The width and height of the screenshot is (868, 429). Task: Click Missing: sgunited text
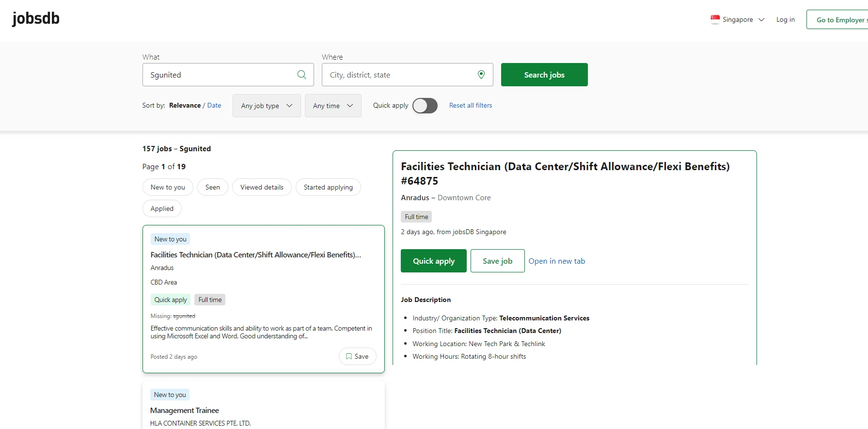pos(173,316)
